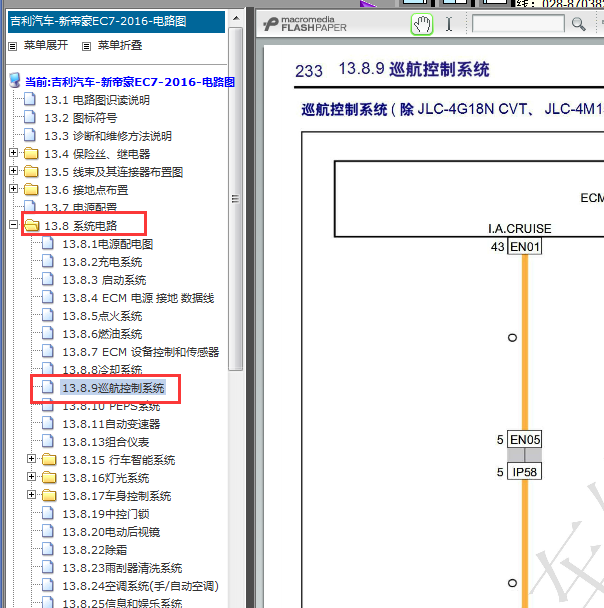Click the FlashPaper search text field
This screenshot has height=608, width=604.
pos(518,24)
